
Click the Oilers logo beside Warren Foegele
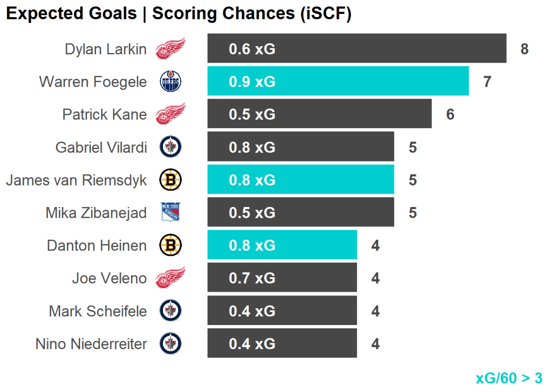(170, 82)
